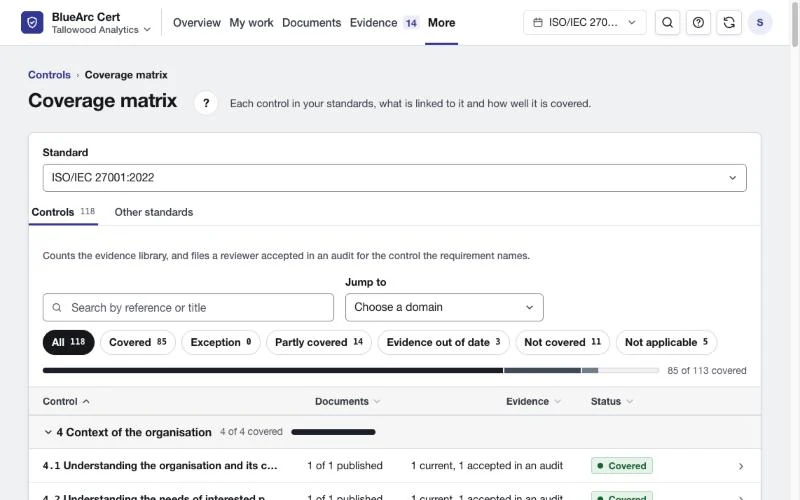This screenshot has height=500, width=800.
Task: Open row arrow for 4.1 Understanding the organisation
Action: coord(741,466)
